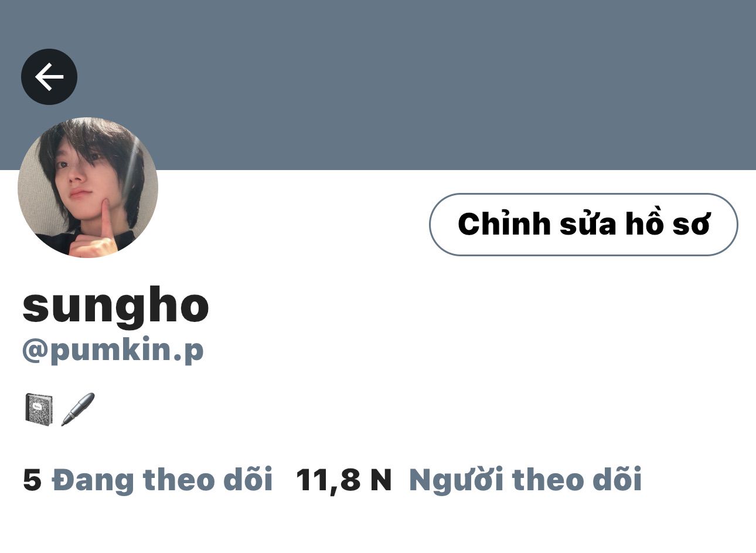Click the composition notebook icon
The width and height of the screenshot is (756, 553).
coord(39,408)
